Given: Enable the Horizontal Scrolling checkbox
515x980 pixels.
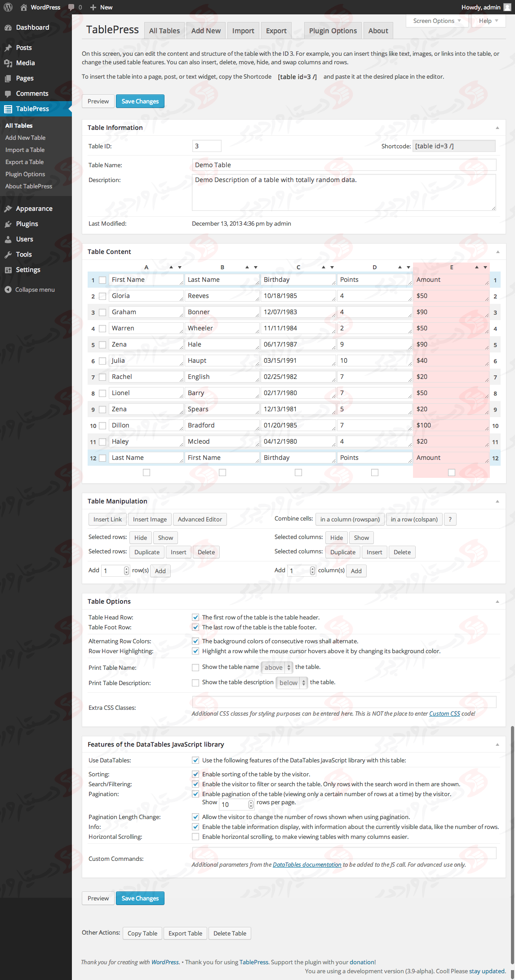Looking at the screenshot, I should coord(195,837).
